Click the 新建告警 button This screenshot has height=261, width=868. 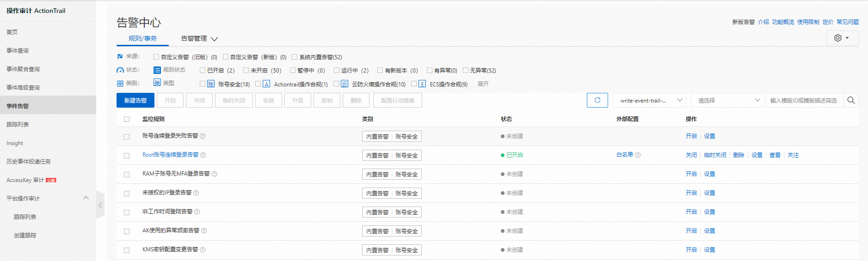(x=135, y=100)
